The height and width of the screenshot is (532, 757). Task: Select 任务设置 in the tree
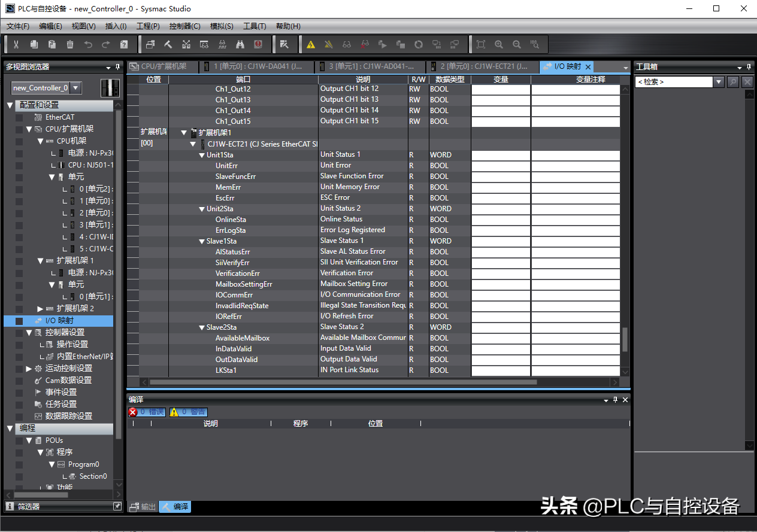(61, 404)
